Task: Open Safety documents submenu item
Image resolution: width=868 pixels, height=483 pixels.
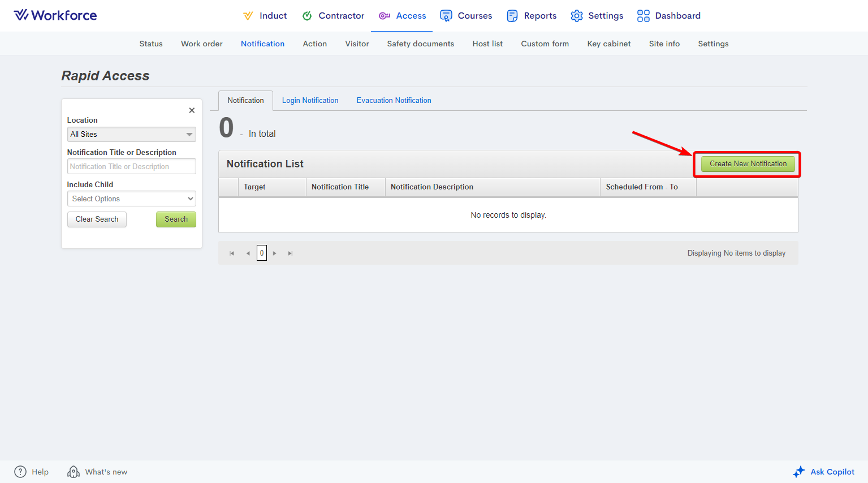Action: click(x=420, y=44)
